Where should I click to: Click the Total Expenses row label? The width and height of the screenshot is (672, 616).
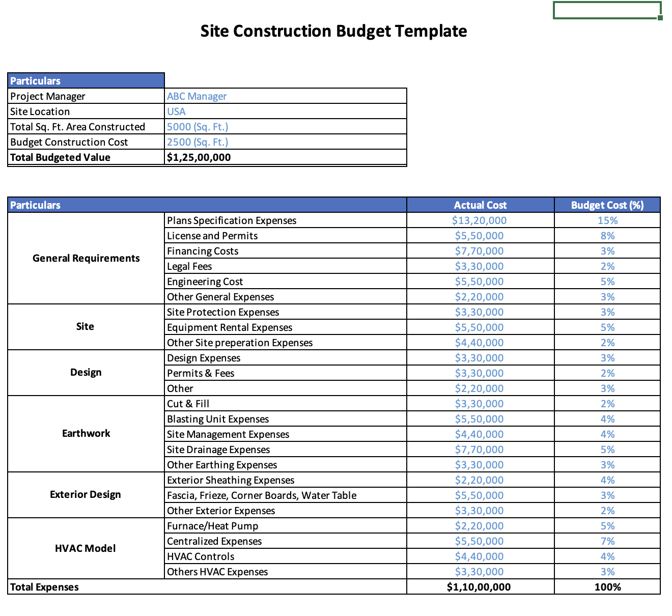click(45, 586)
